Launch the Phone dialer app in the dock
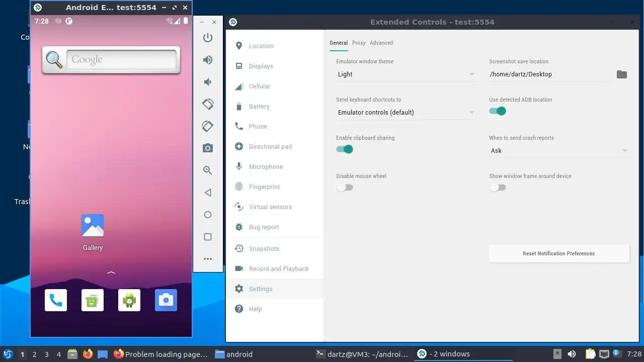Viewport: 644px width, 362px height. [x=56, y=300]
